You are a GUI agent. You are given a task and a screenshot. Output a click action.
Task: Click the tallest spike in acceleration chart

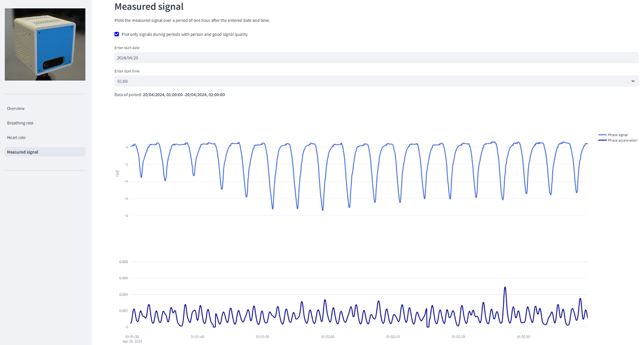[x=505, y=288]
